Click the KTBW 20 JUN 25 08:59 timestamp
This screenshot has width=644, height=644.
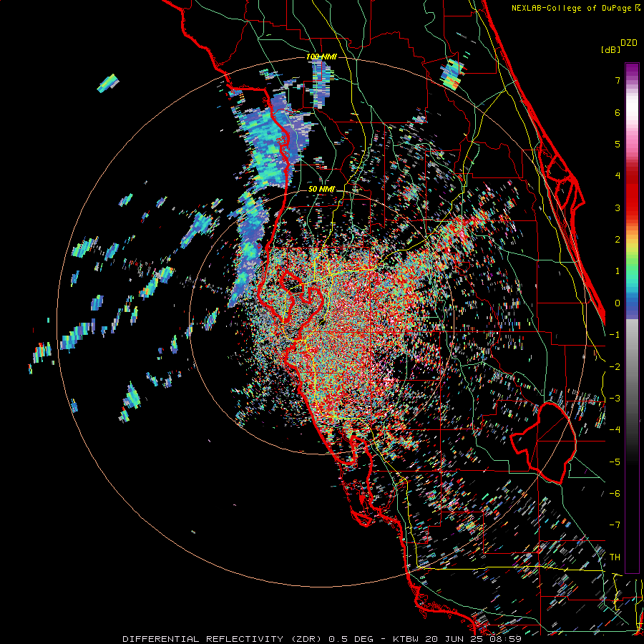click(457, 639)
